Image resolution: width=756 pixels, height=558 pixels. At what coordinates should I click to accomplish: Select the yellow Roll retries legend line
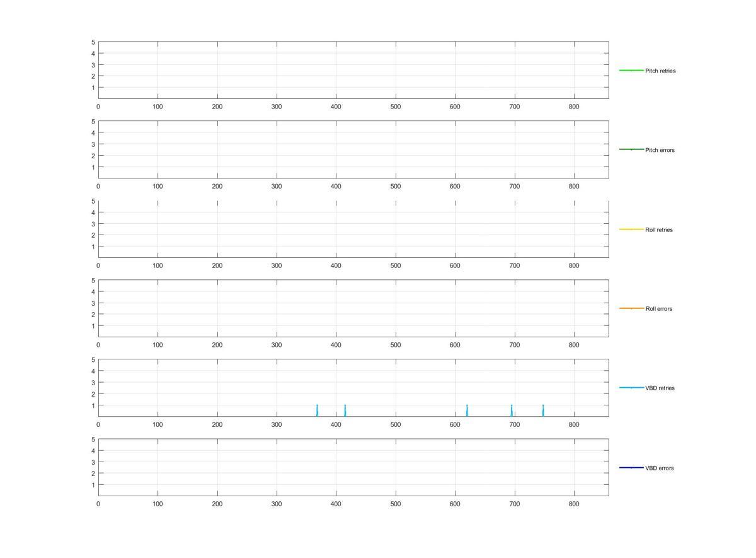pos(631,229)
